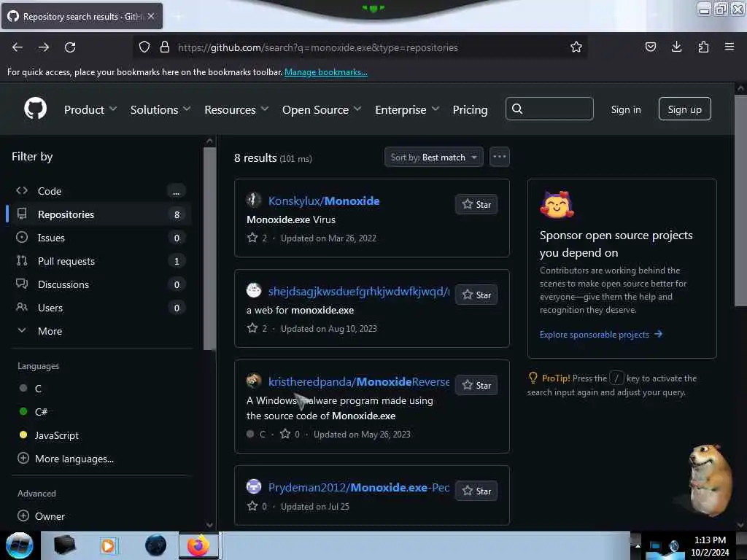The height and width of the screenshot is (560, 747).
Task: Select the Repositories filter
Action: tap(100, 214)
